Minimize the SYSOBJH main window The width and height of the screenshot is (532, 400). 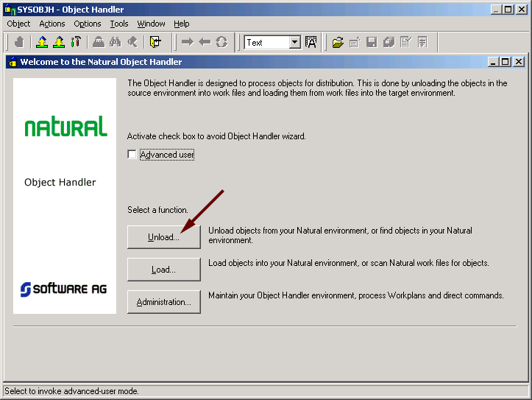496,10
